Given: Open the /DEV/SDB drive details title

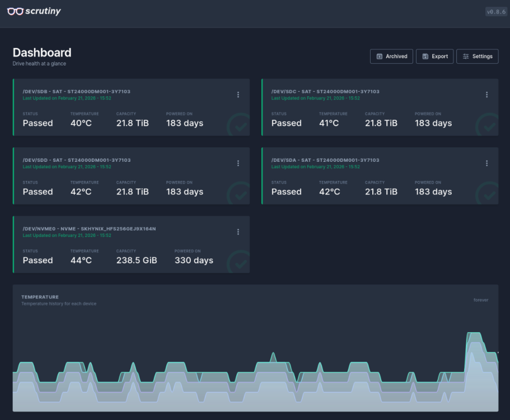Looking at the screenshot, I should [76, 91].
